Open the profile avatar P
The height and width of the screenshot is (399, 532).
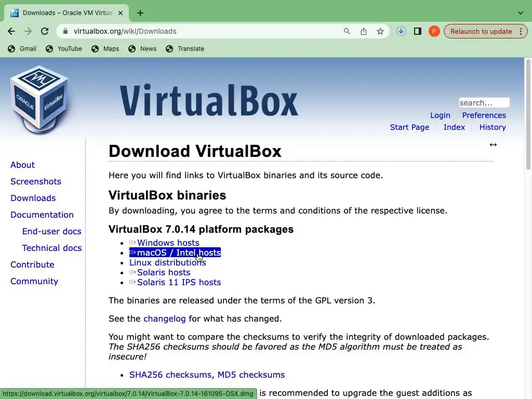click(434, 31)
